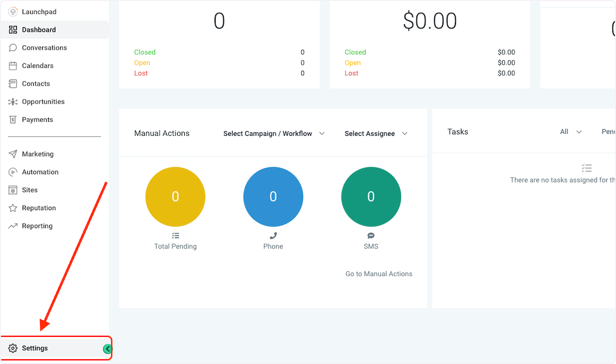This screenshot has height=364, width=616.
Task: Click the Go to Manual Actions link
Action: [378, 274]
